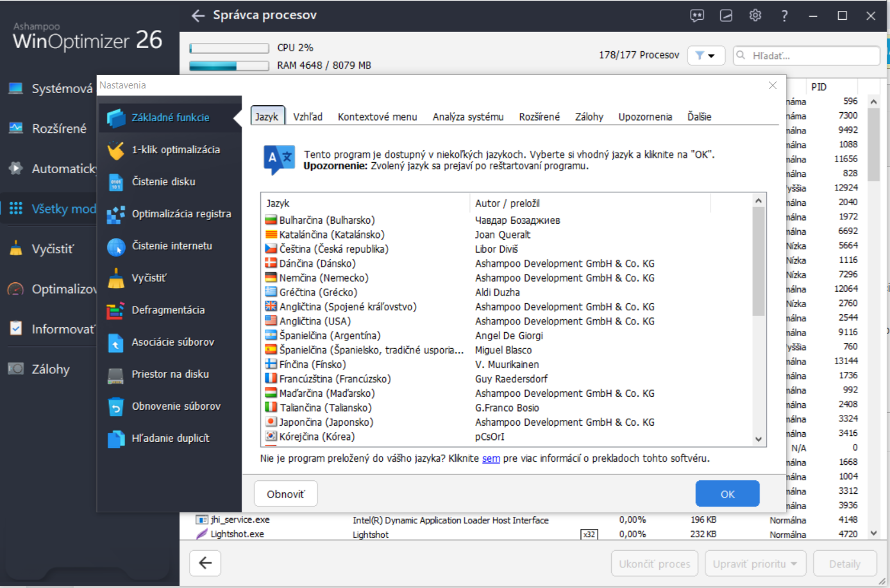
Task: Click language list scrollbar up arrow
Action: pos(759,201)
